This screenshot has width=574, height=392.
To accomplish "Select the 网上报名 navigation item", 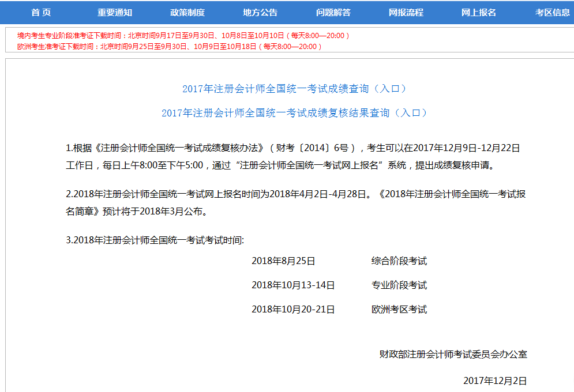I will point(479,13).
